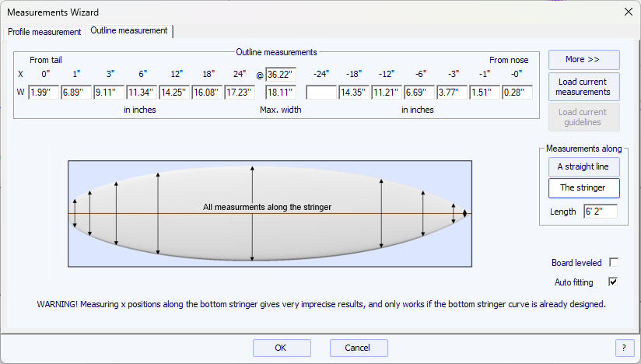Cancel the Measurements Wizard dialog
The image size is (641, 364).
pos(359,348)
